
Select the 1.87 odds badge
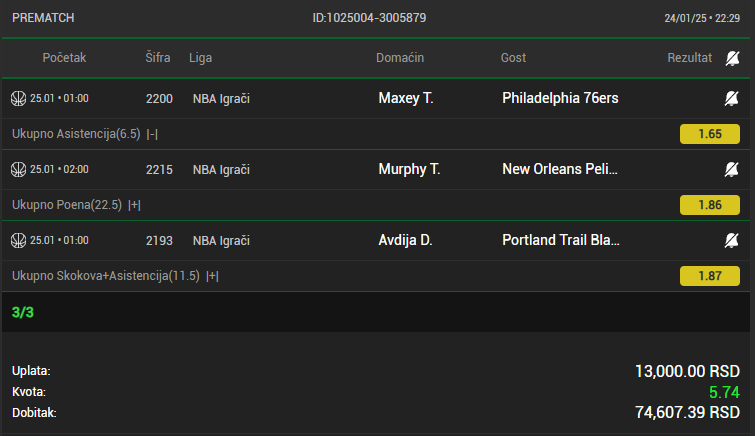tap(710, 276)
